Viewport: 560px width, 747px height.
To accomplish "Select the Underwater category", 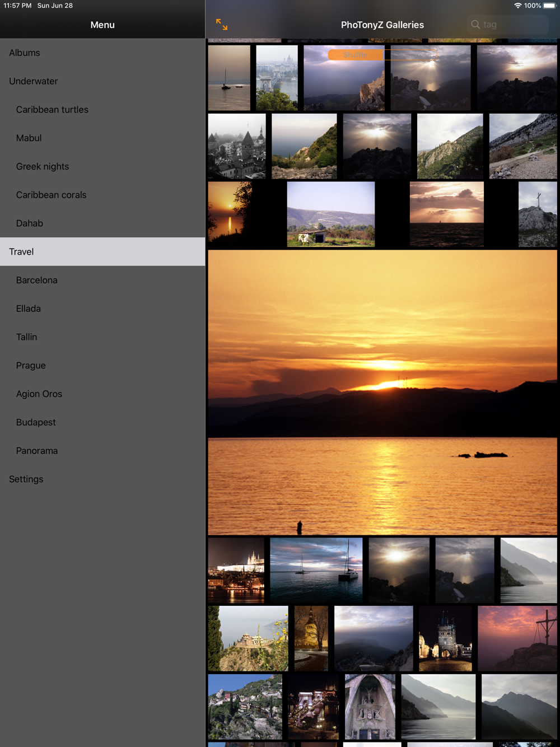I will click(x=102, y=81).
